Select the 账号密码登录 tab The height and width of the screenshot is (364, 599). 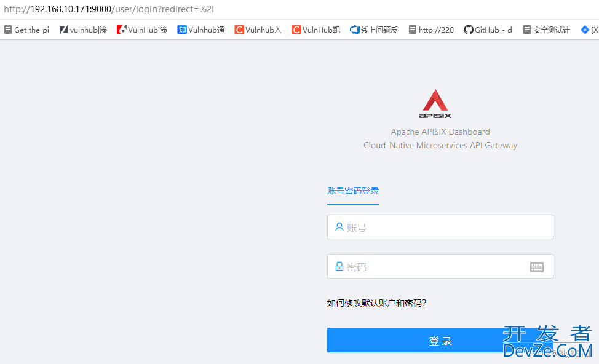353,191
